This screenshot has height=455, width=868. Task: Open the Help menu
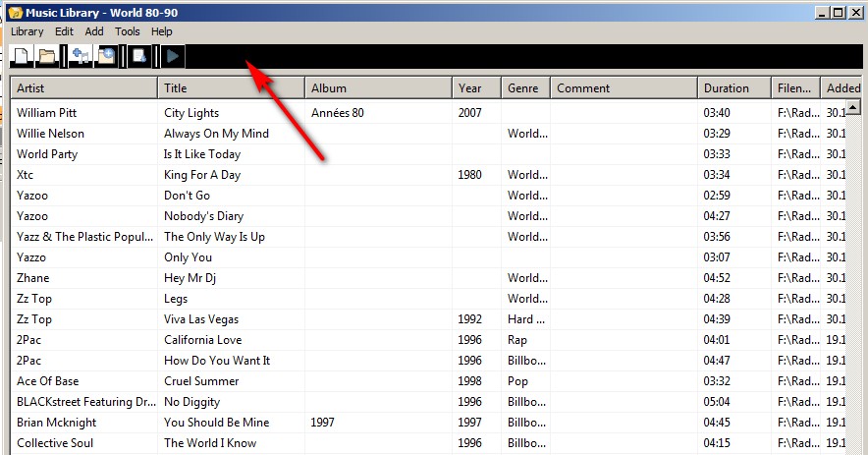point(162,31)
